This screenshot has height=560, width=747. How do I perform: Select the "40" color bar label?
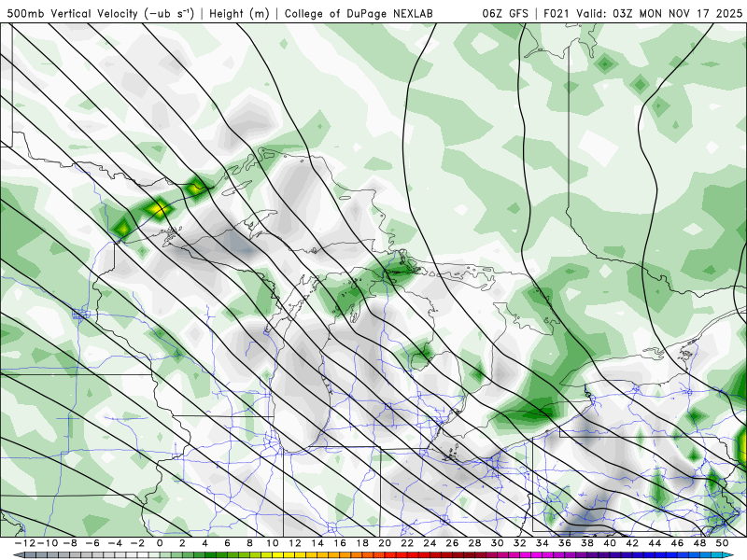tap(611, 543)
